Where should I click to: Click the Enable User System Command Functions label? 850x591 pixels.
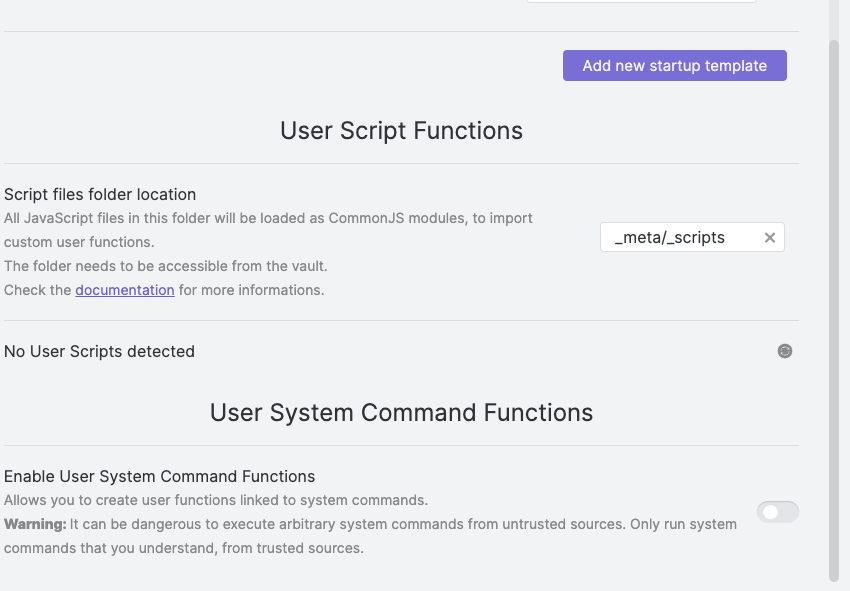(x=160, y=476)
